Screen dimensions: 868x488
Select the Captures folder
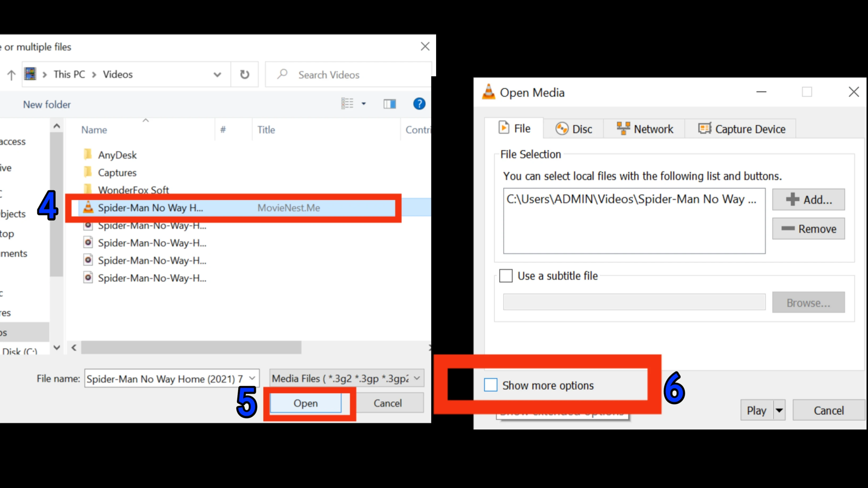click(117, 173)
